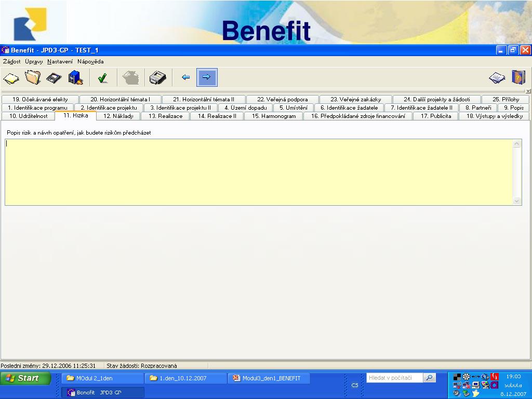Switch to tab 8. Partneři
This screenshot has height=399, width=532.
[x=478, y=108]
